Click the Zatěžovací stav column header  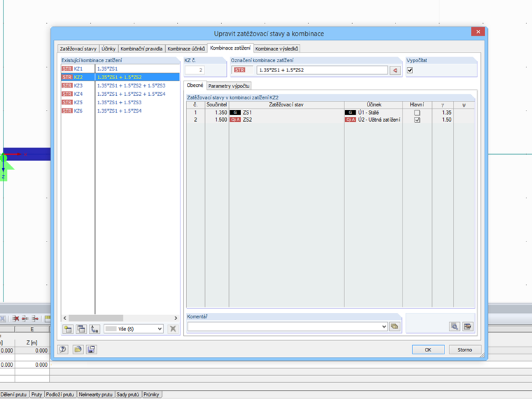pos(286,104)
